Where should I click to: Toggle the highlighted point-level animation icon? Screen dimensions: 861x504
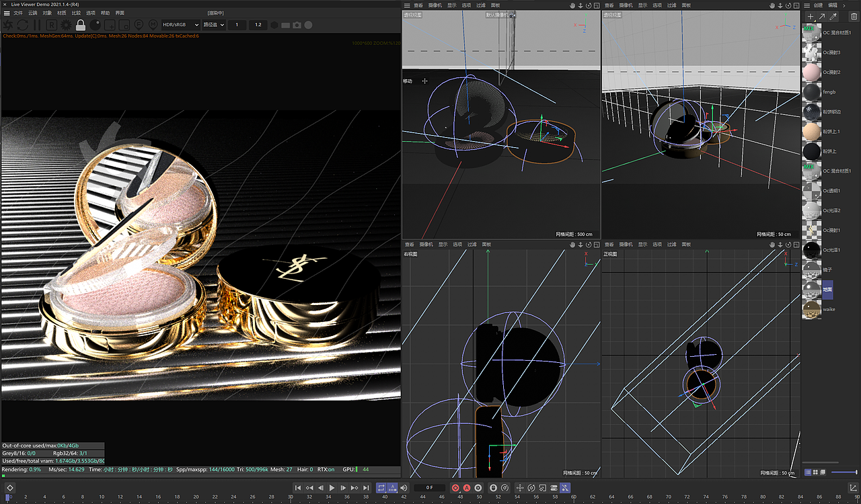(565, 487)
